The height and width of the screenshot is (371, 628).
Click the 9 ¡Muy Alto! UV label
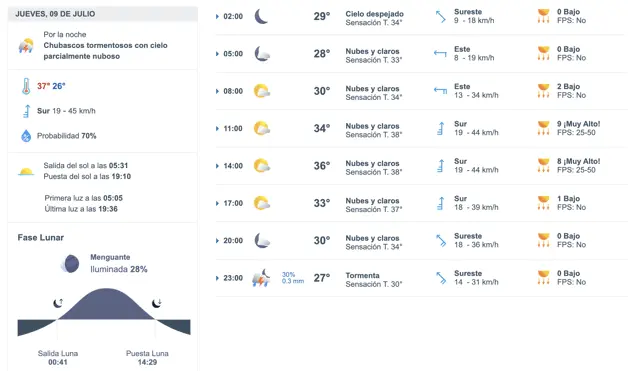pyautogui.click(x=578, y=124)
